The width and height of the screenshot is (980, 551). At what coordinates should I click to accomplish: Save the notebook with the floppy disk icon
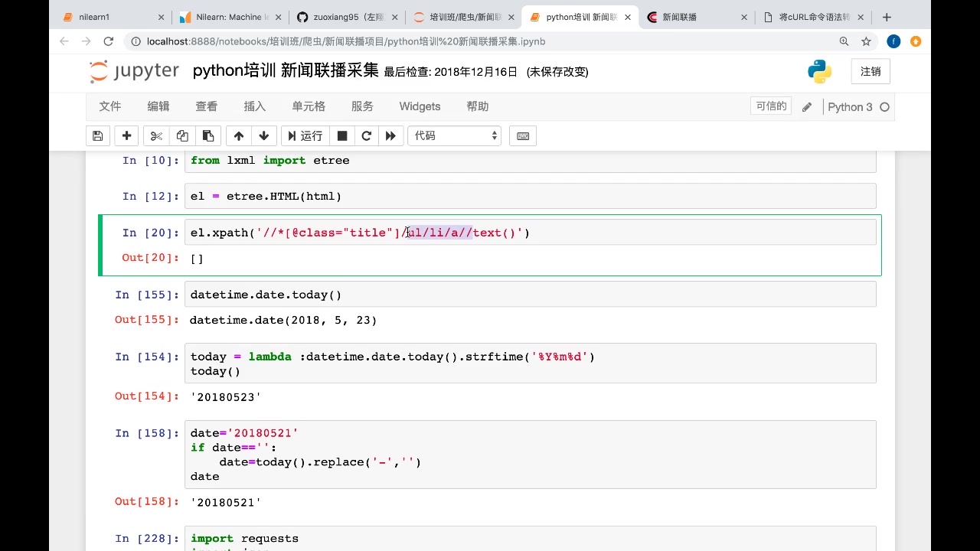click(97, 136)
